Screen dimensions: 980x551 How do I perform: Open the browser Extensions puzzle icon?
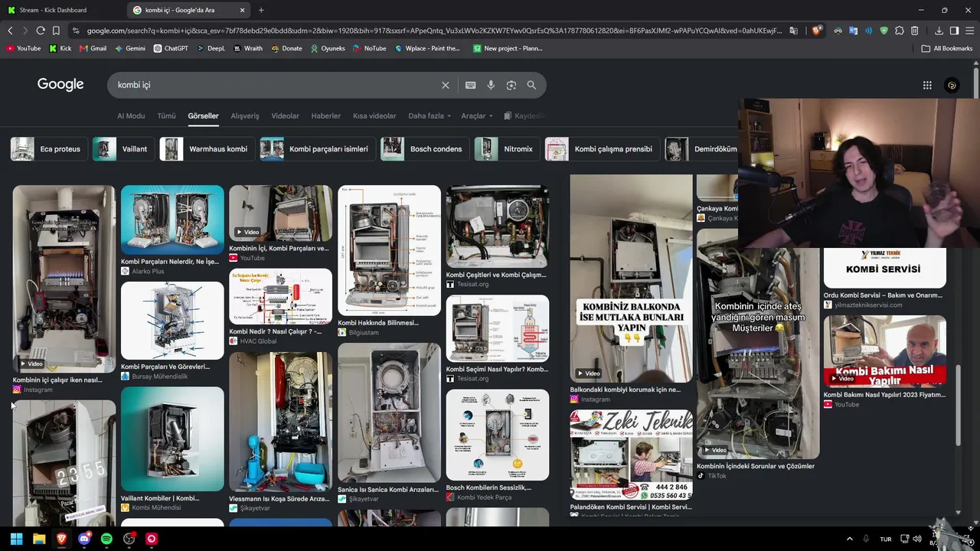900,31
